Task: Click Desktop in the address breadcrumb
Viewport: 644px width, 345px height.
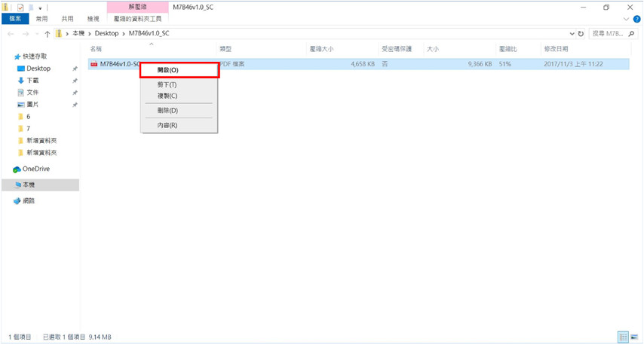Action: 106,34
